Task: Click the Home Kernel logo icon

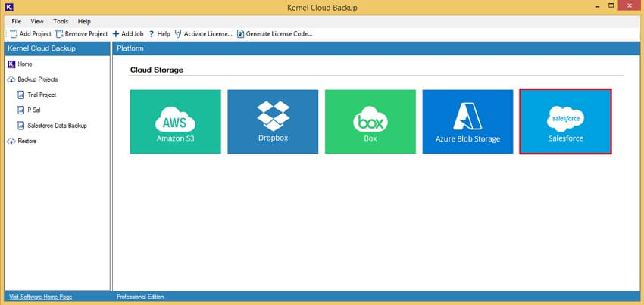Action: 11,64
